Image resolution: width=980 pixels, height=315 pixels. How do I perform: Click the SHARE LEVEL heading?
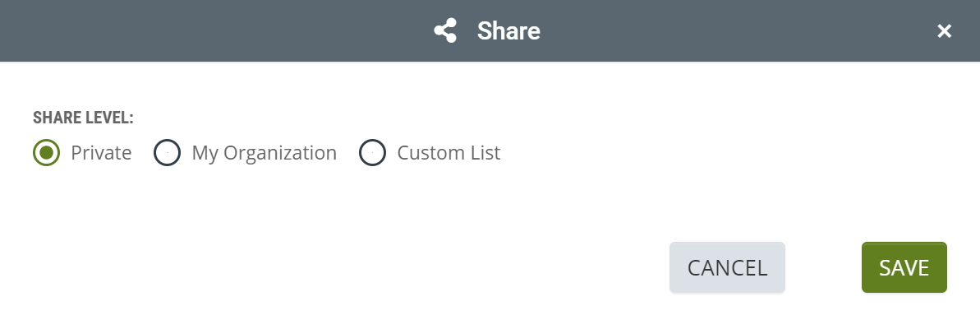click(x=83, y=118)
